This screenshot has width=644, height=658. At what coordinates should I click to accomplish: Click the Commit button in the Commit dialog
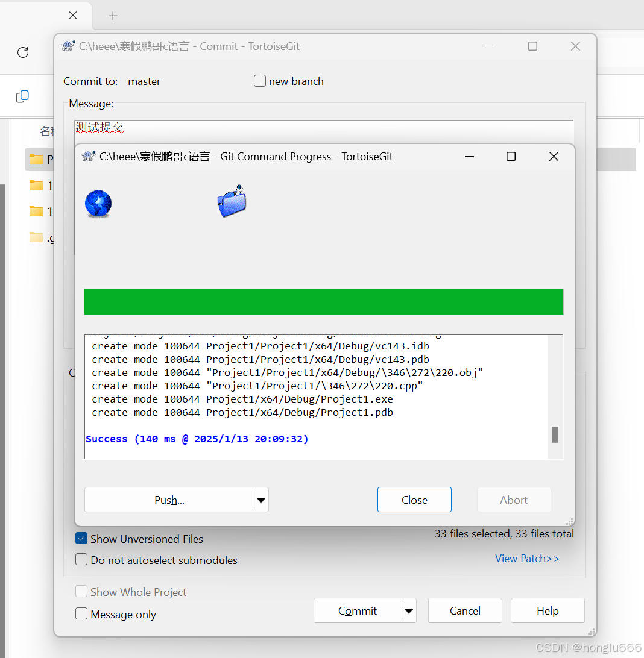pos(357,610)
